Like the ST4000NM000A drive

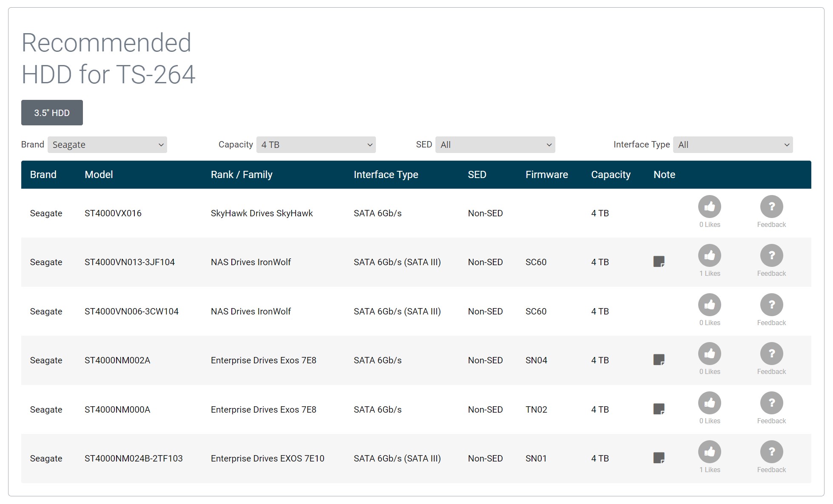pyautogui.click(x=709, y=403)
